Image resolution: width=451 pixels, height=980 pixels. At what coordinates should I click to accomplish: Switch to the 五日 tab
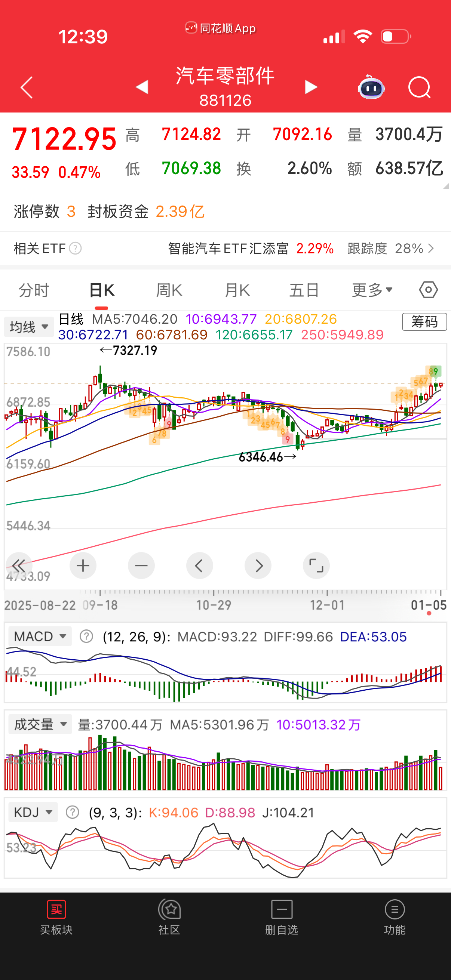tap(304, 290)
